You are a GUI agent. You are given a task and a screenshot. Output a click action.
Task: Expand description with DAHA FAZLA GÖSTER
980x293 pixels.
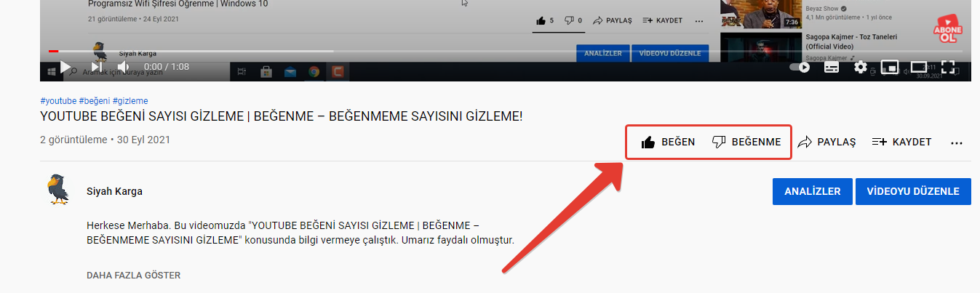click(133, 276)
